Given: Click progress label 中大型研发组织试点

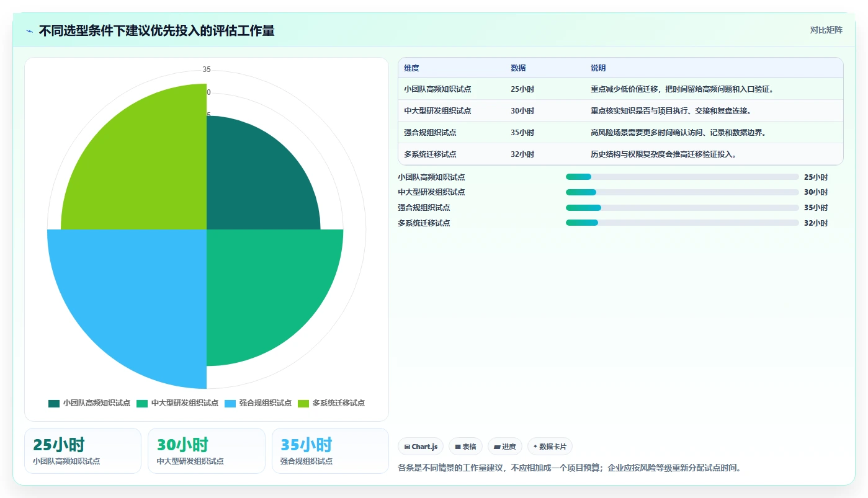Looking at the screenshot, I should 431,192.
